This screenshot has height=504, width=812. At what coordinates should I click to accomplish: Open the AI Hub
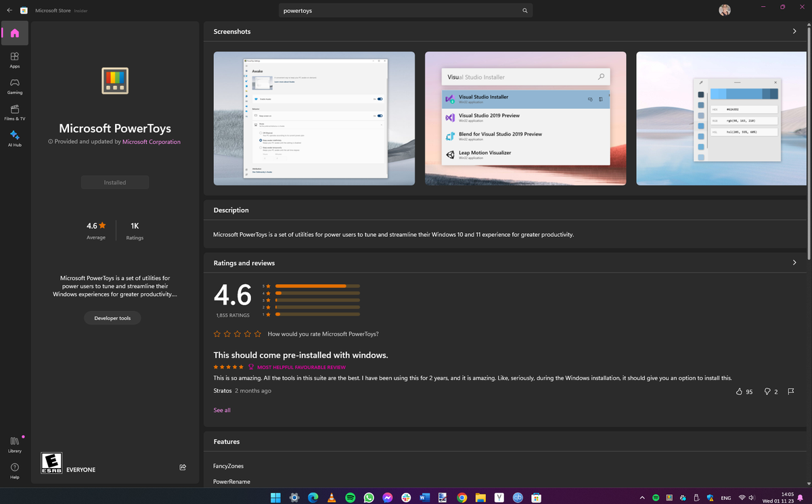[14, 139]
